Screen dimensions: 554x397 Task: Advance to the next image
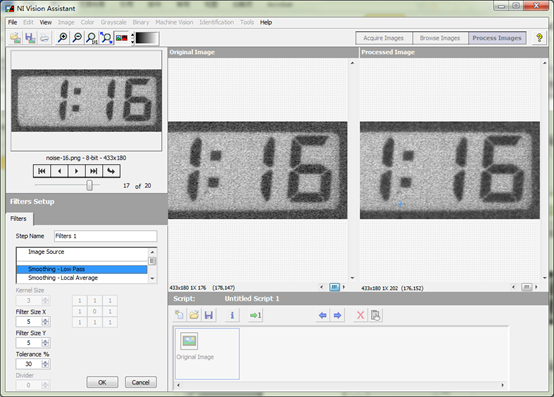click(x=76, y=171)
